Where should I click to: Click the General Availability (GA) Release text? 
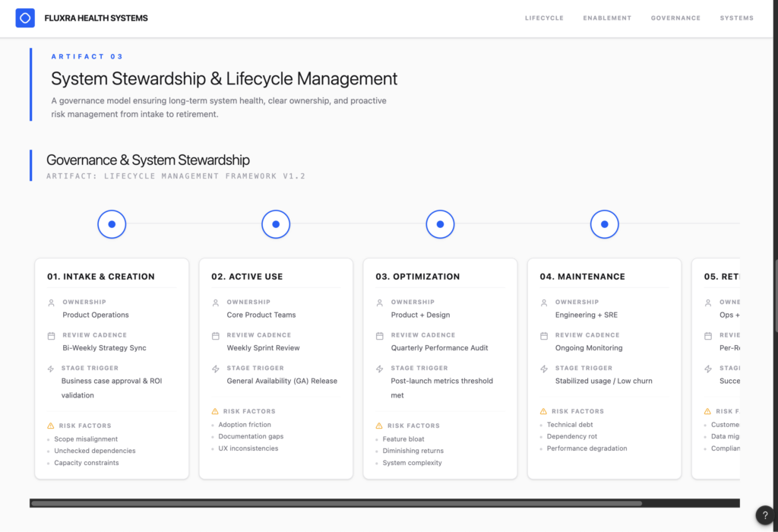(x=282, y=381)
